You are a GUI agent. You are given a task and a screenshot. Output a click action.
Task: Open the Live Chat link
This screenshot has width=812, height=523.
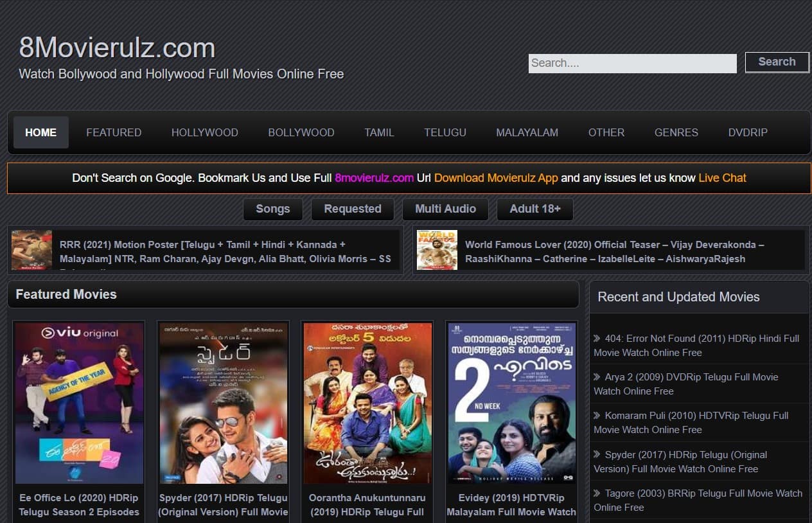pyautogui.click(x=723, y=178)
